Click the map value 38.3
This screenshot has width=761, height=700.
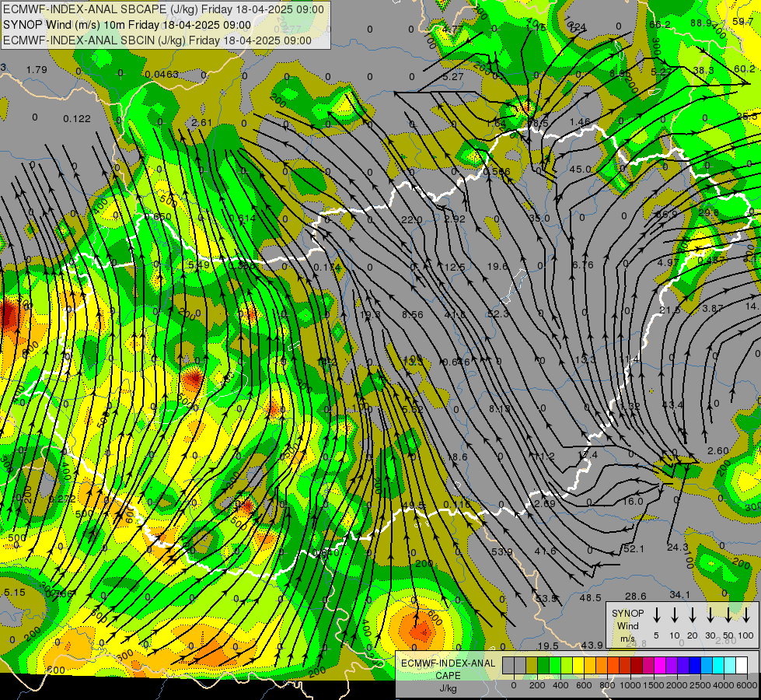[703, 71]
